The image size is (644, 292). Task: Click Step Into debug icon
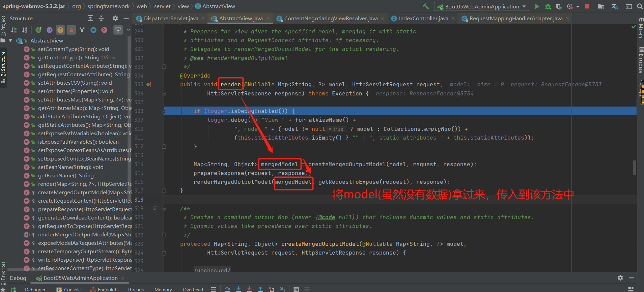point(239,289)
